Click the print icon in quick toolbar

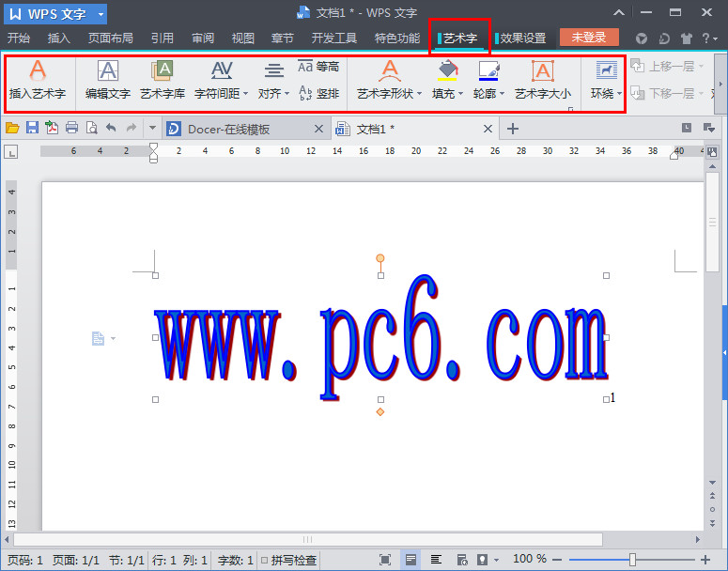click(x=71, y=128)
